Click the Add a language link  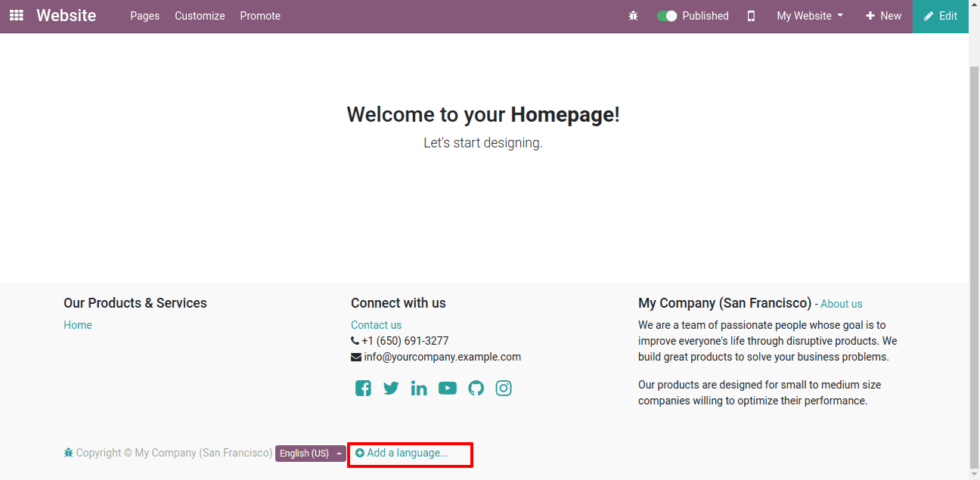click(x=402, y=453)
